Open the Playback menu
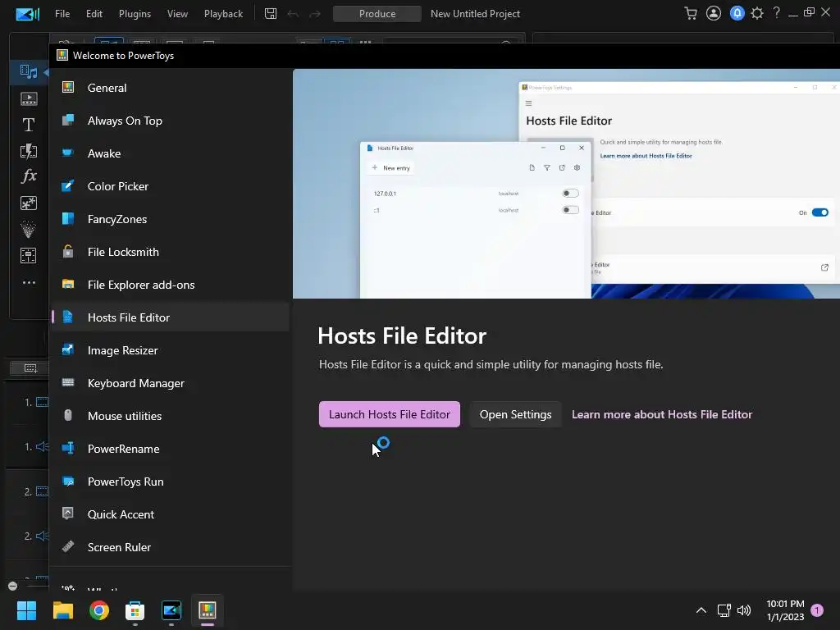 (223, 14)
